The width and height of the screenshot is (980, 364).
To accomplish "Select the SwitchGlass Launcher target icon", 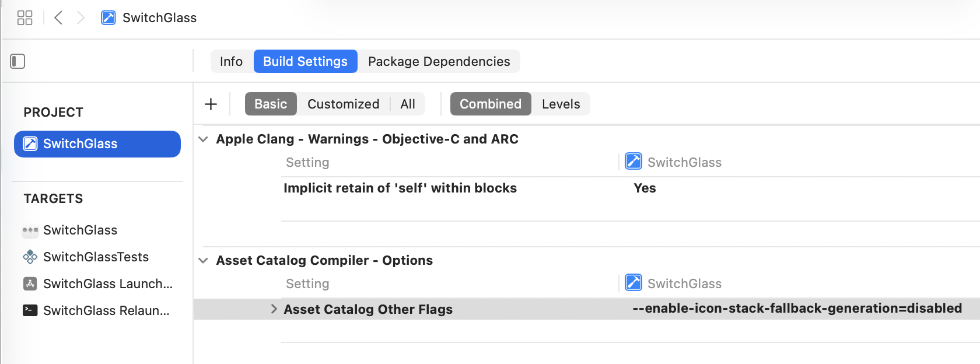I will (x=30, y=283).
